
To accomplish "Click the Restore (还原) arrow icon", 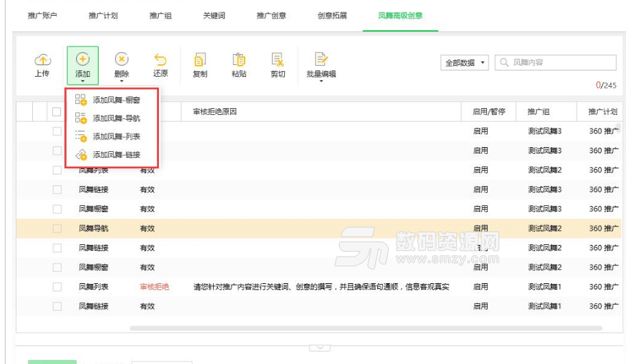I will [x=160, y=60].
